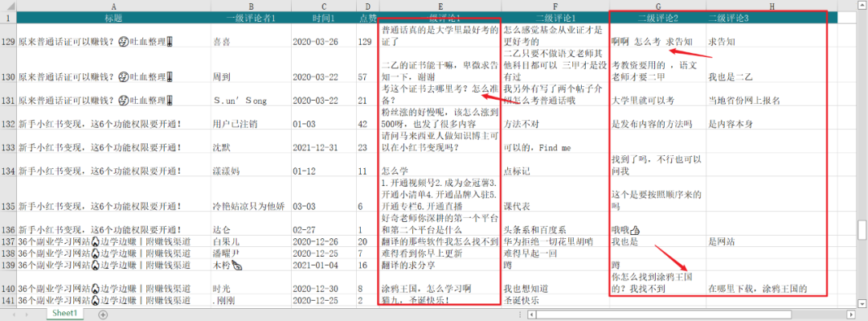This screenshot has height=321, width=868.
Task: Open the Sheet1 worksheet tab
Action: click(66, 314)
